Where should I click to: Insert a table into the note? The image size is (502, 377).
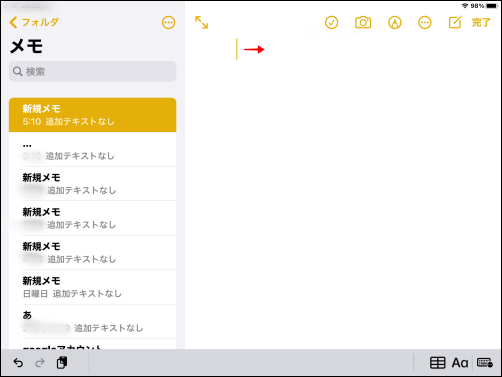pos(437,362)
